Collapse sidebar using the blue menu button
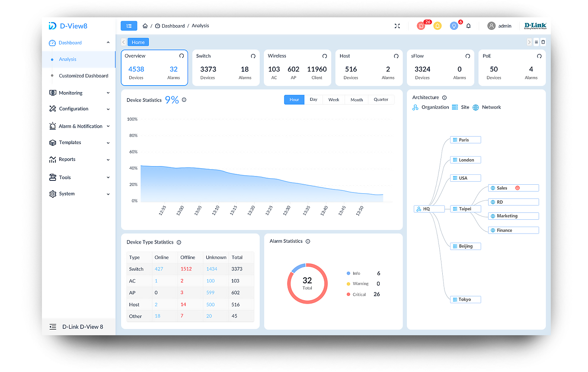The image size is (588, 372). click(129, 26)
